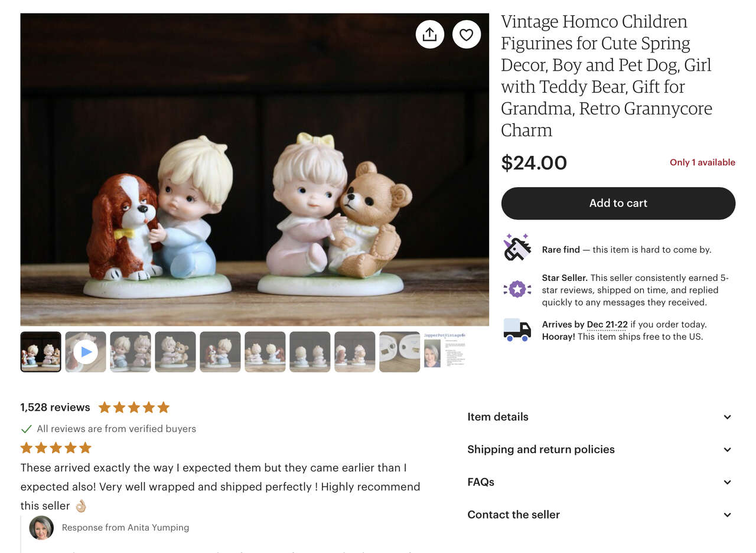Click the Dec 21-22 arrival date link
The width and height of the screenshot is (756, 553).
(607, 325)
